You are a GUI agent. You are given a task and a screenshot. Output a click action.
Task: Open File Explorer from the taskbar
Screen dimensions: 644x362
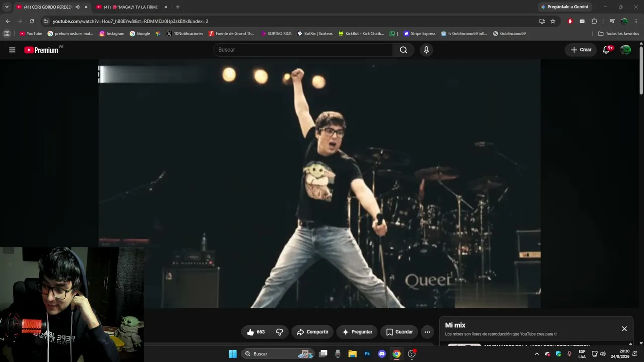353,354
